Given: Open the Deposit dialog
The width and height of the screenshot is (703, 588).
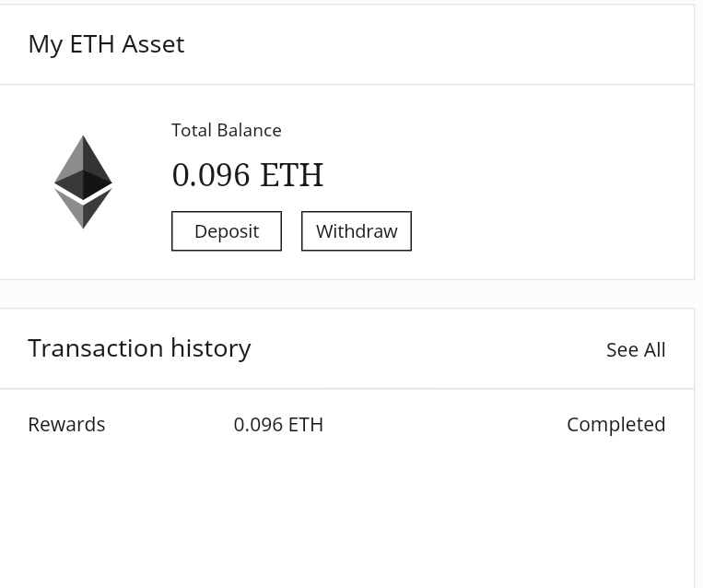Looking at the screenshot, I should [x=227, y=231].
